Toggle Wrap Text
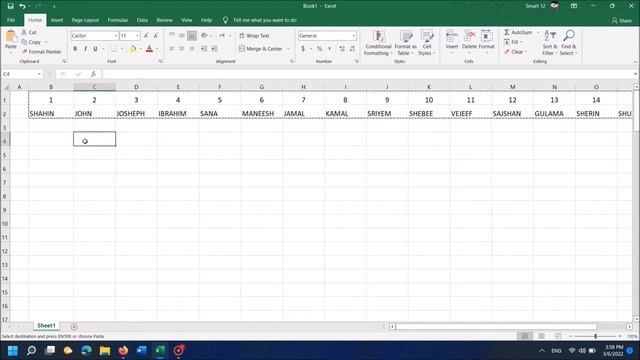The image size is (640, 360). (x=254, y=36)
